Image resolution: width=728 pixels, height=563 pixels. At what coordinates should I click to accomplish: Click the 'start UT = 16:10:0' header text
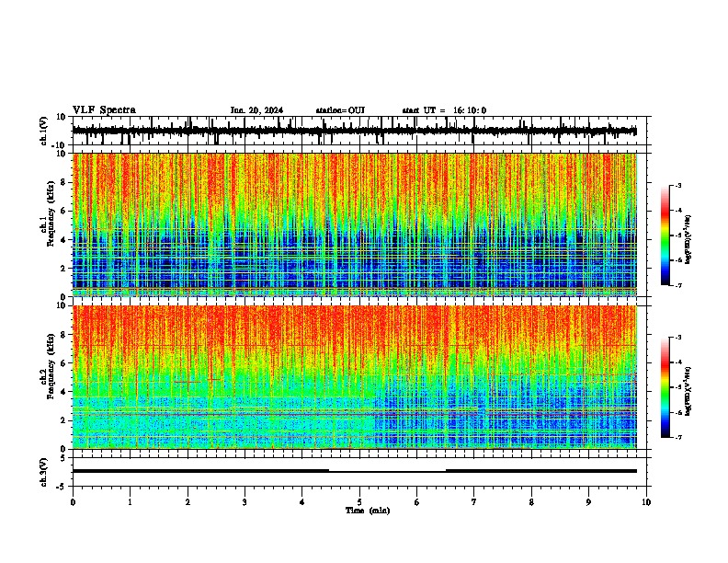[x=444, y=110]
